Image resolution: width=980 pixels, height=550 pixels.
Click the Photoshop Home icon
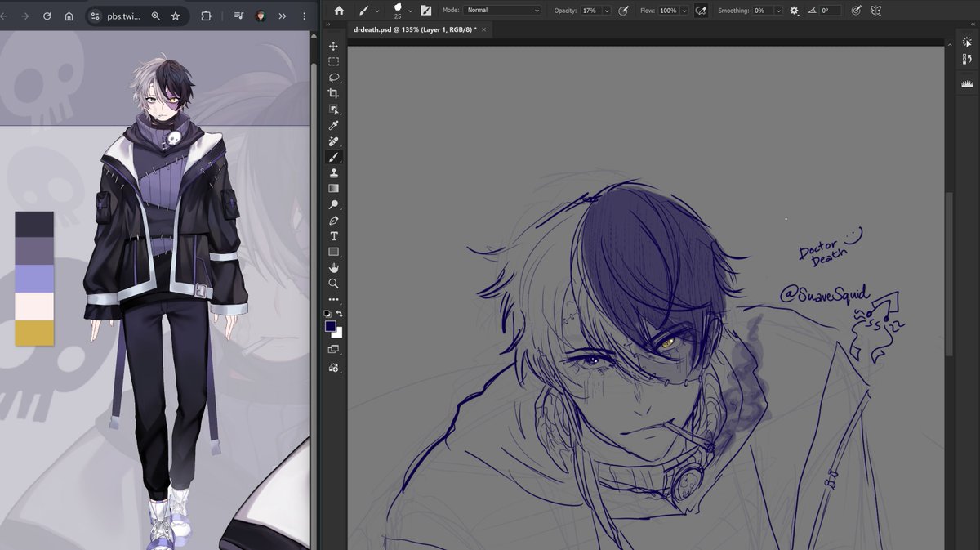click(x=339, y=11)
